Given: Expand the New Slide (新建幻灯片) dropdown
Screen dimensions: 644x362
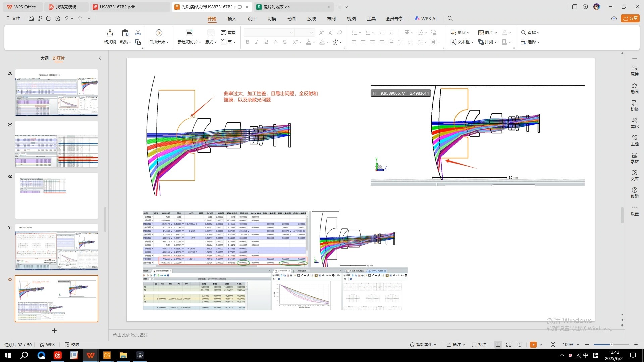Looking at the screenshot, I should click(x=200, y=42).
